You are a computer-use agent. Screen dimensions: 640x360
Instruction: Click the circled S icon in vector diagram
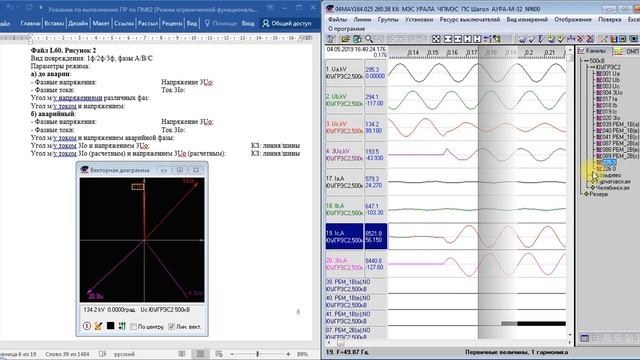coord(87,326)
